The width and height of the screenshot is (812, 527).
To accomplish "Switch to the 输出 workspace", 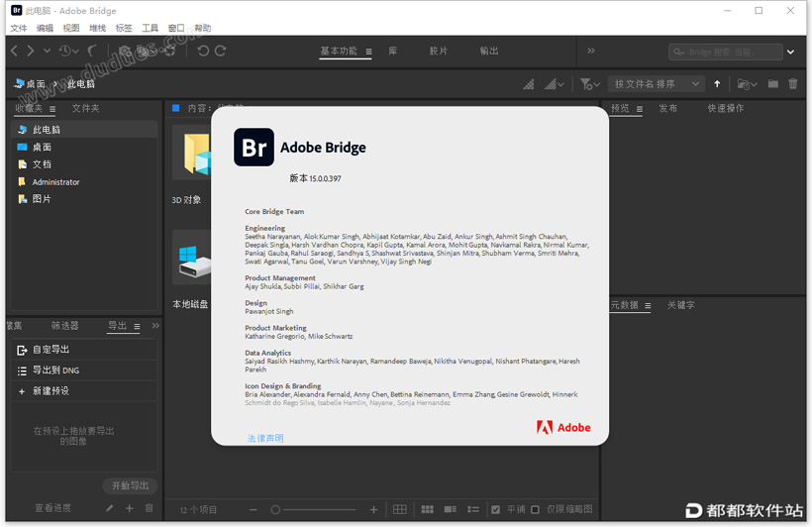I will [489, 51].
